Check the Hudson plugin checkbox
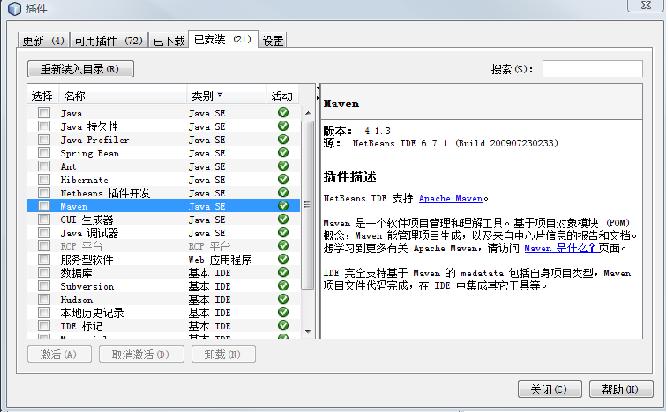Image resolution: width=668 pixels, height=412 pixels. [44, 299]
